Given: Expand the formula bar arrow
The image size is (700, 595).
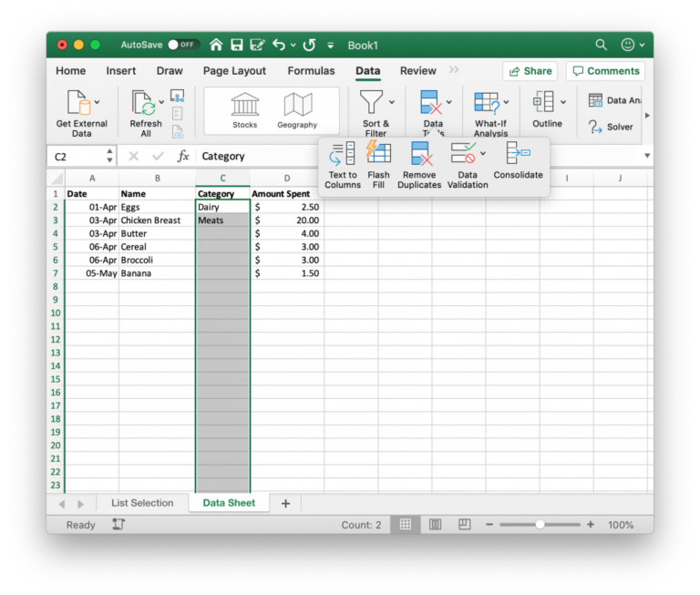Looking at the screenshot, I should [647, 156].
